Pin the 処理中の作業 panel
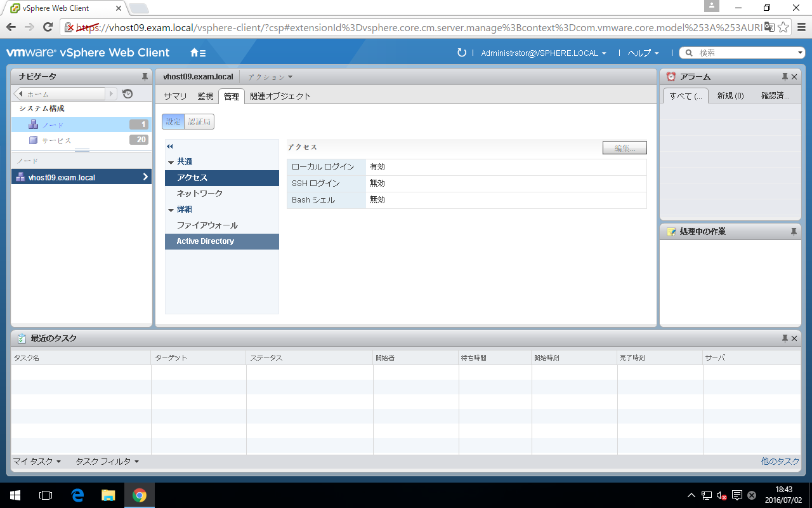The image size is (812, 508). [794, 232]
